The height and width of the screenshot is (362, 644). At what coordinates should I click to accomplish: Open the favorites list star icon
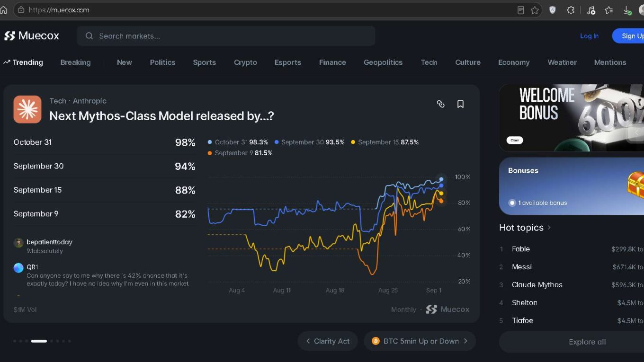pos(609,10)
